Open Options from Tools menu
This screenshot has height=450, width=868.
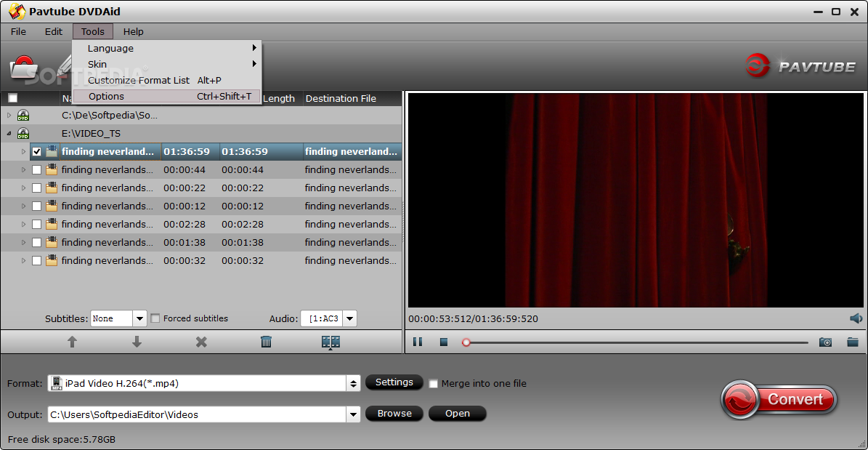tap(166, 97)
